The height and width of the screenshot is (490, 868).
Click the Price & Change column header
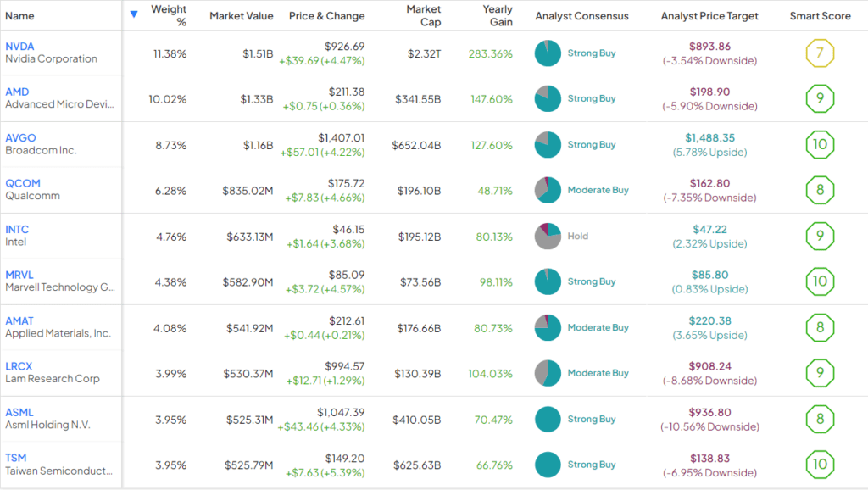[x=326, y=16]
